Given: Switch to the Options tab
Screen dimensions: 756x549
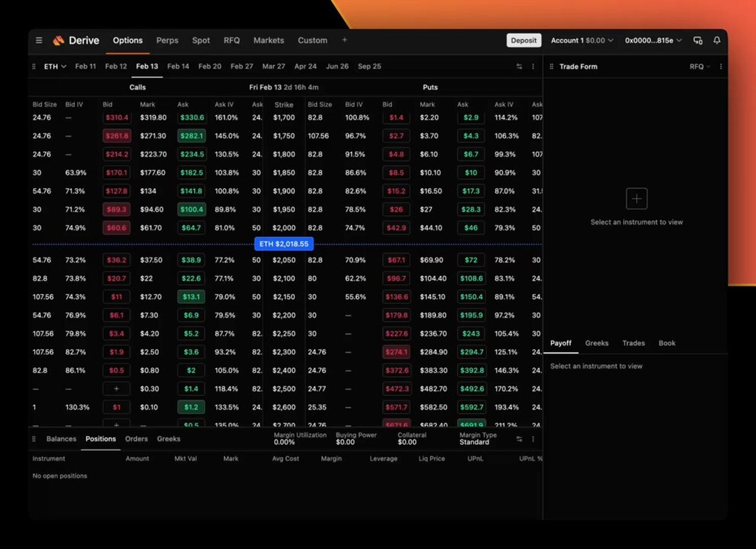Looking at the screenshot, I should point(128,40).
